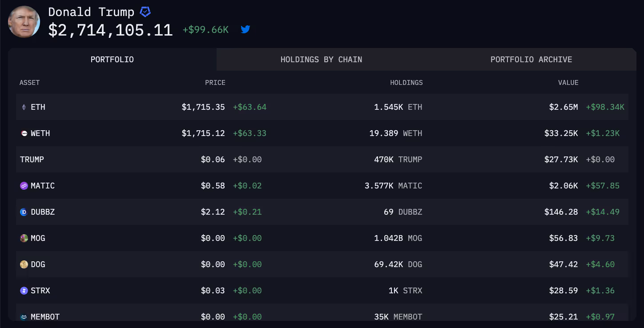Open the DOG asset name
The image size is (644, 328).
(38, 264)
